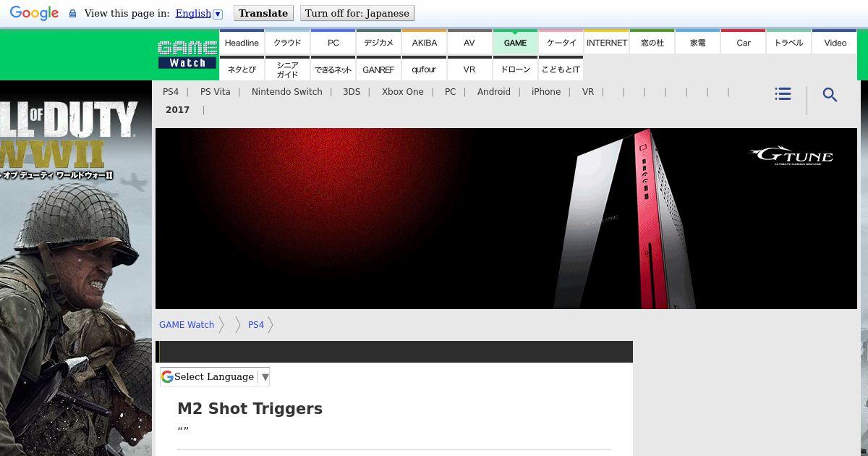
Task: Open the ドローン tab
Action: (515, 69)
